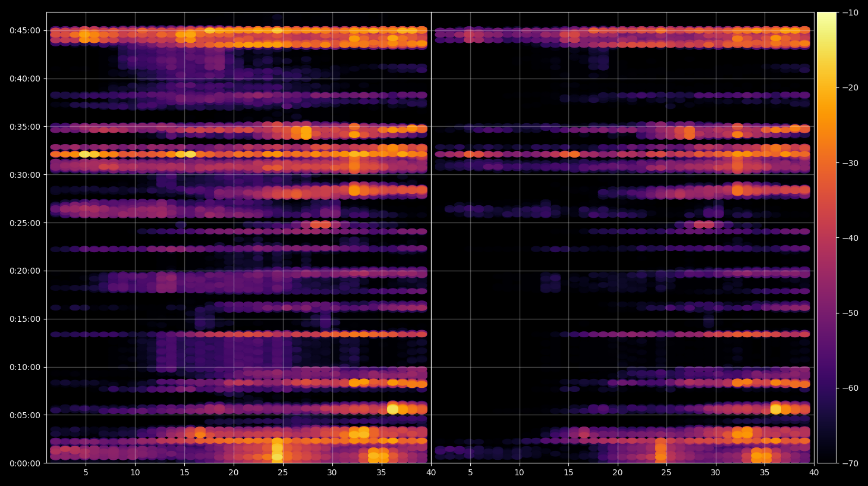This screenshot has height=486, width=868.
Task: Click x-axis label 15 of right plot
Action: 568,473
